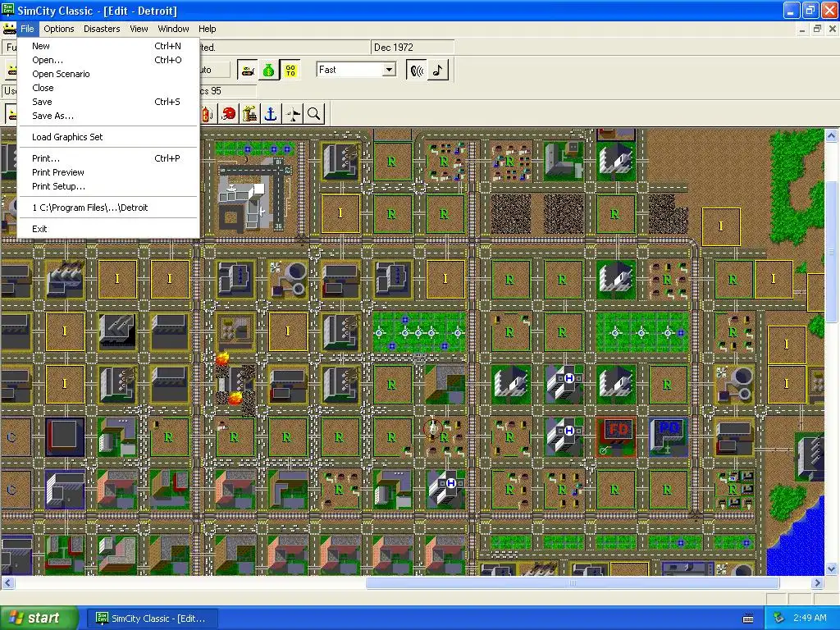This screenshot has height=630, width=840.
Task: Click the vertical scrollbar thumb
Action: click(832, 252)
